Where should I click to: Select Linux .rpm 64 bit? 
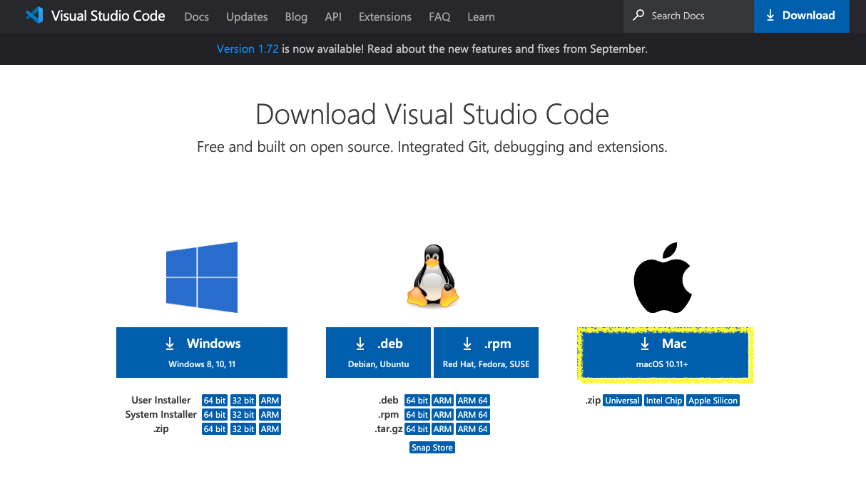tap(417, 415)
